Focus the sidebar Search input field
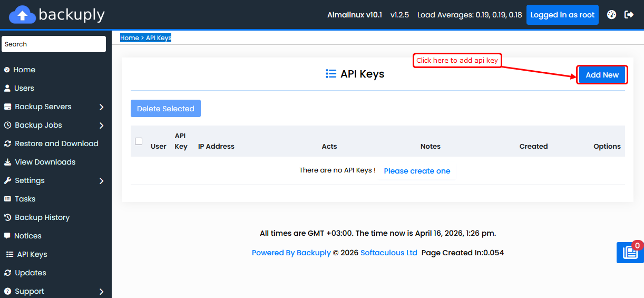644x298 pixels. click(x=54, y=44)
